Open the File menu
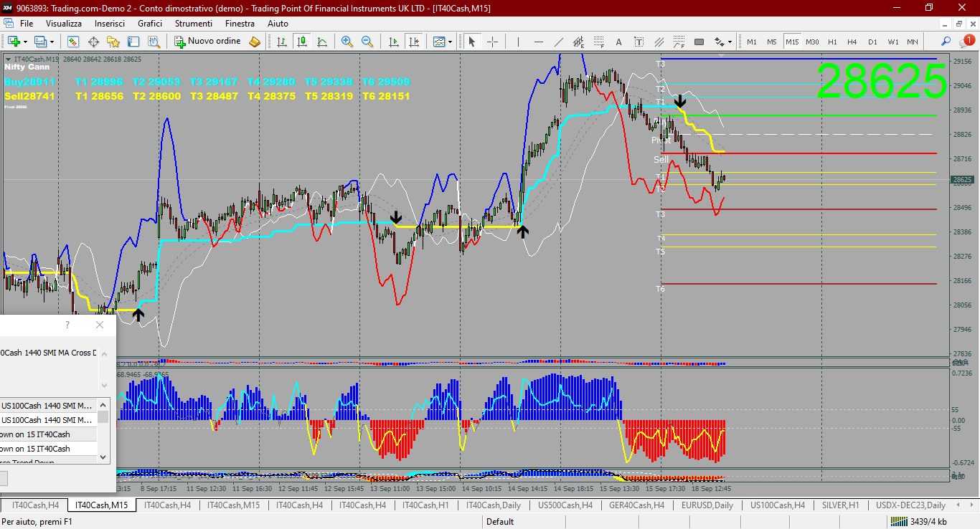980x529 pixels. tap(27, 24)
